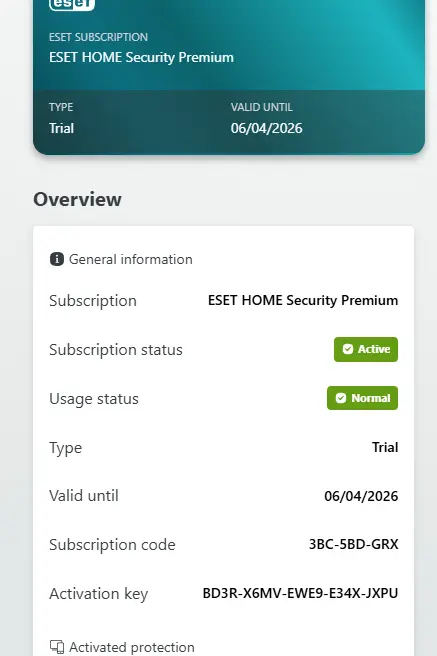Click the Subscription name value in overview
The width and height of the screenshot is (437, 656).
(303, 300)
